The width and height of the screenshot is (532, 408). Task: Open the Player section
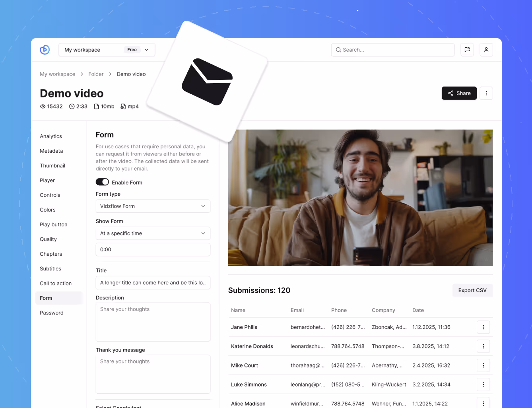tap(47, 180)
